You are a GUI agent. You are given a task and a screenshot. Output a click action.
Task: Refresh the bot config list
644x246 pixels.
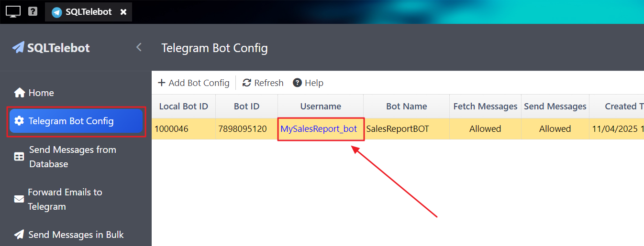click(x=263, y=83)
